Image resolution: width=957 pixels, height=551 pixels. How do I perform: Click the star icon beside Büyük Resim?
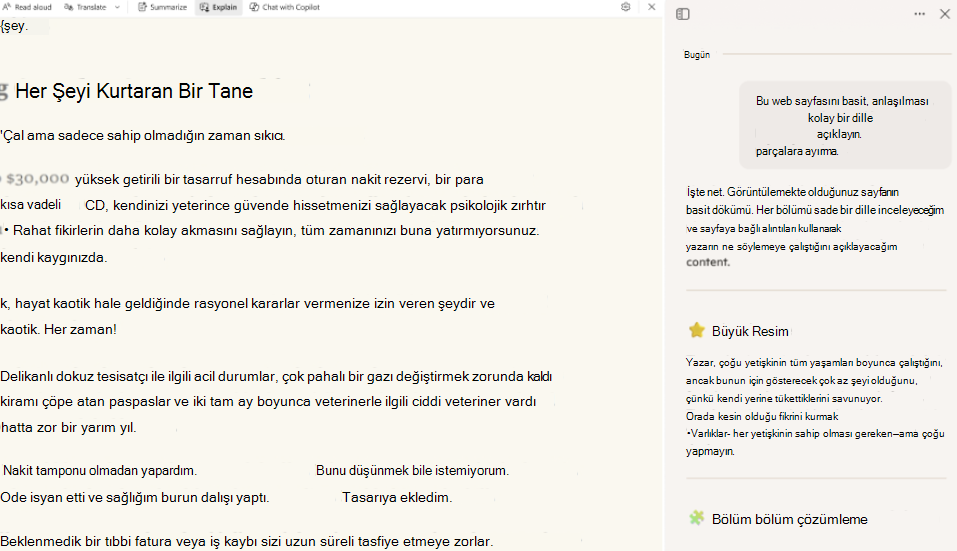pyautogui.click(x=696, y=331)
